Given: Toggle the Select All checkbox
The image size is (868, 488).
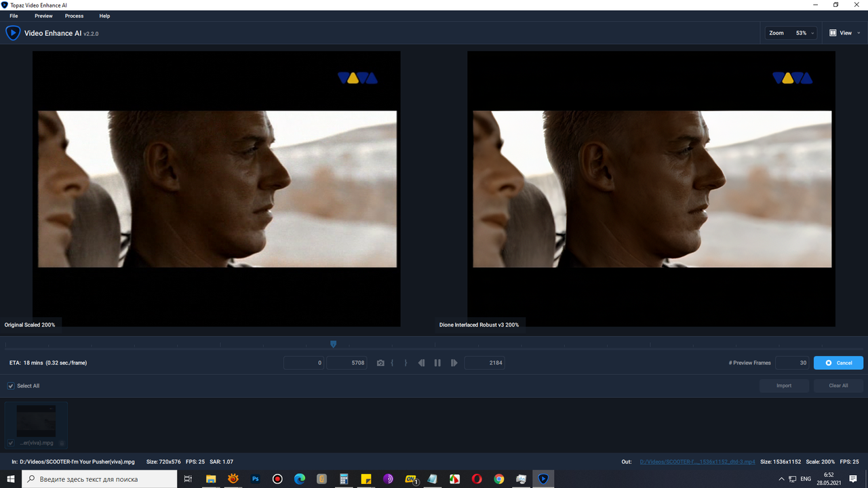Looking at the screenshot, I should (x=11, y=386).
